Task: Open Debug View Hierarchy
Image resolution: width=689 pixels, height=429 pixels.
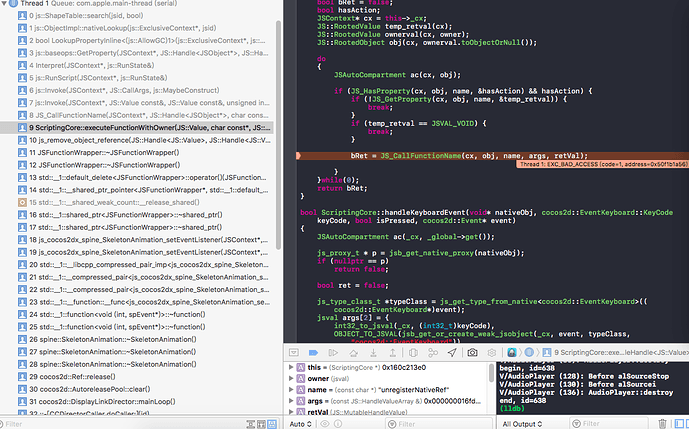Action: (x=413, y=353)
